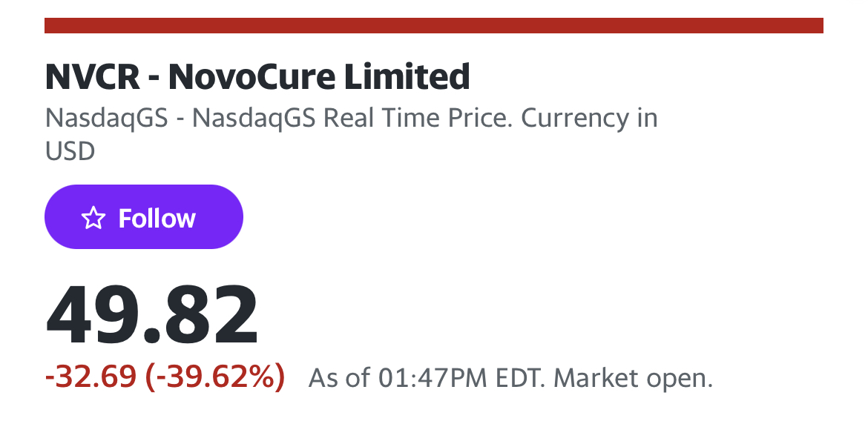
Task: Click the star icon in Follow button
Action: [x=93, y=218]
